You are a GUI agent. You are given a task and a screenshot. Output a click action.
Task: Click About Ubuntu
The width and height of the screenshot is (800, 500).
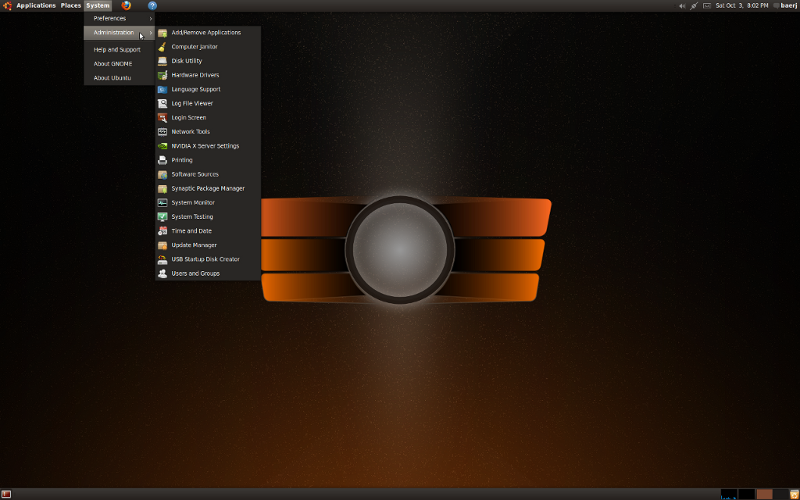pyautogui.click(x=112, y=78)
